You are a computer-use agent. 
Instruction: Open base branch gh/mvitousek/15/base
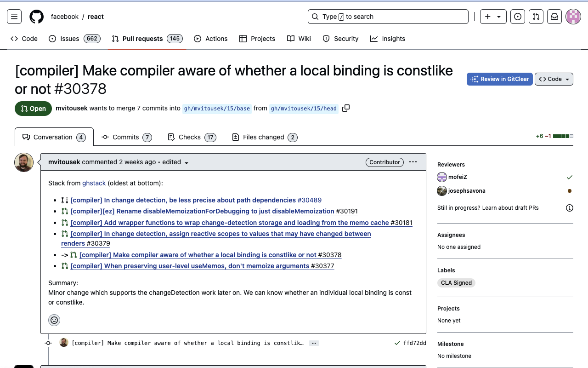(217, 109)
